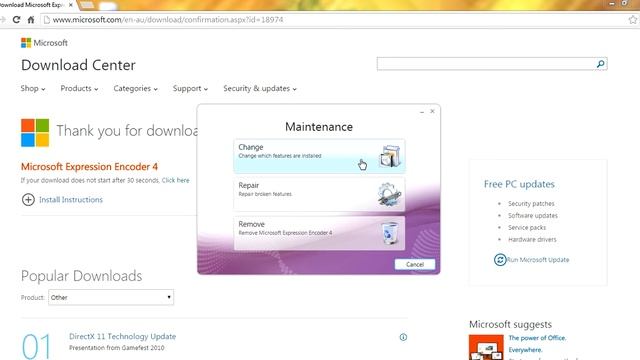Bookmark this page with the star icon
This screenshot has height=360, width=640.
(633, 20)
